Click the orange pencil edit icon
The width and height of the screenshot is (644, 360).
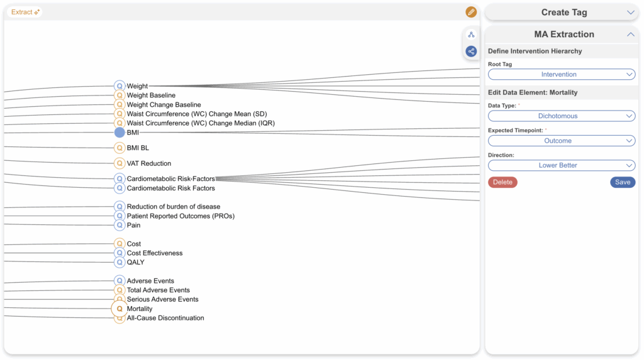click(x=471, y=12)
